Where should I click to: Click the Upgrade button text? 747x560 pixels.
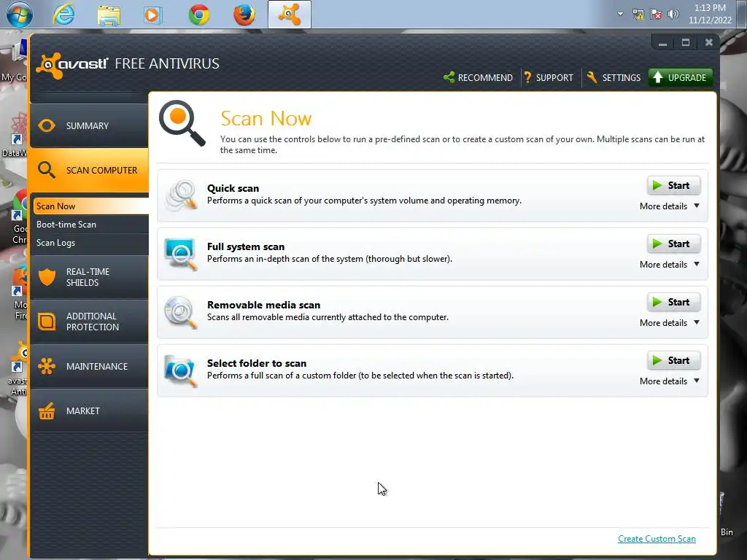coord(687,77)
